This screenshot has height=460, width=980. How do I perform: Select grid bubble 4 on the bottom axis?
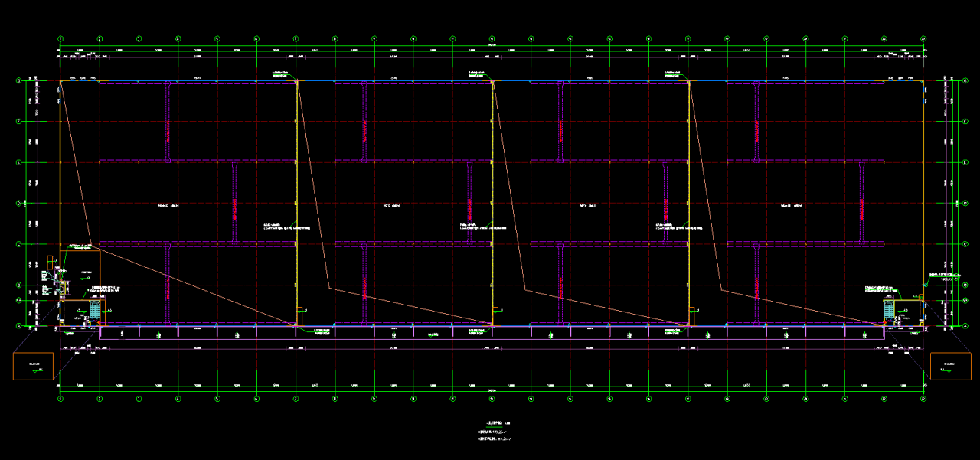coord(178,399)
